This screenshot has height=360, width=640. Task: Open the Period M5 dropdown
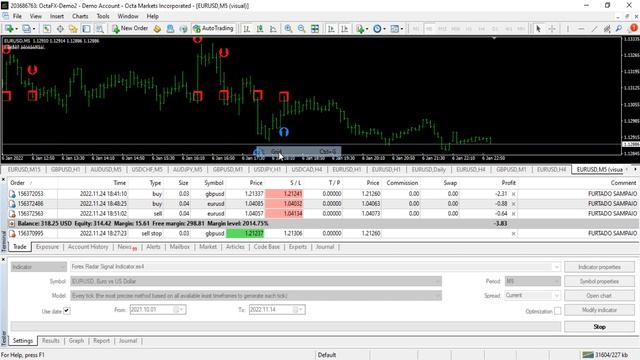click(533, 281)
